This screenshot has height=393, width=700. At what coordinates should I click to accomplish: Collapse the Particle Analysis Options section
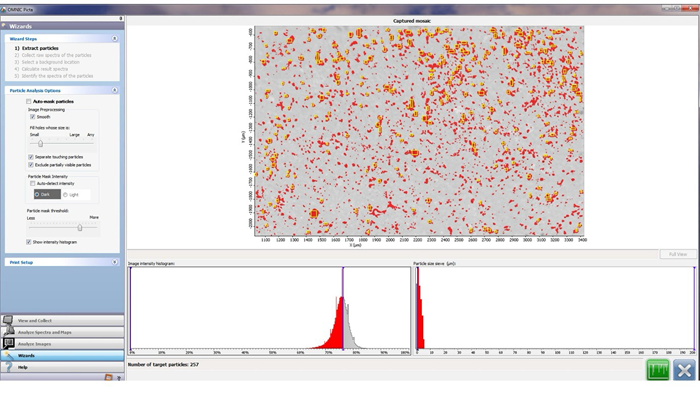point(114,90)
